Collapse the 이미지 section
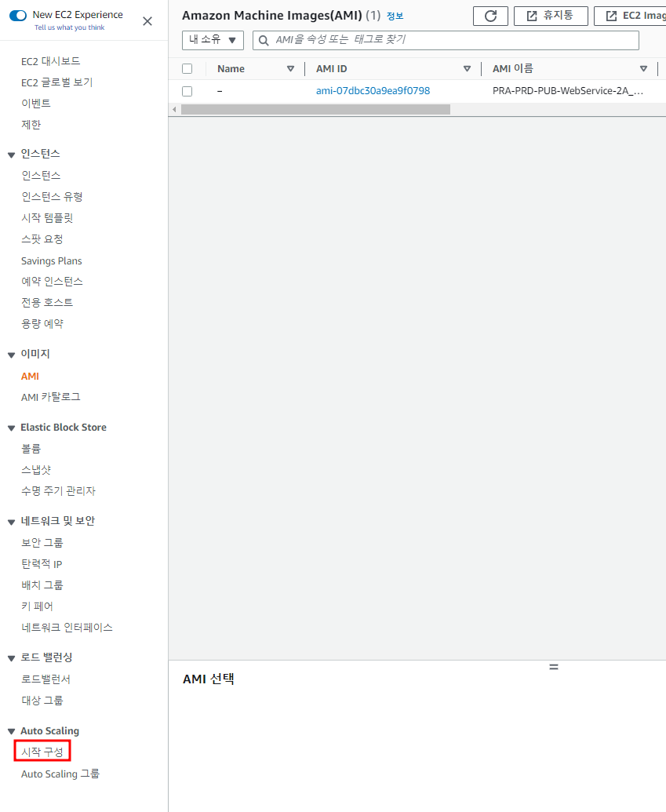The image size is (666, 812). [x=12, y=355]
